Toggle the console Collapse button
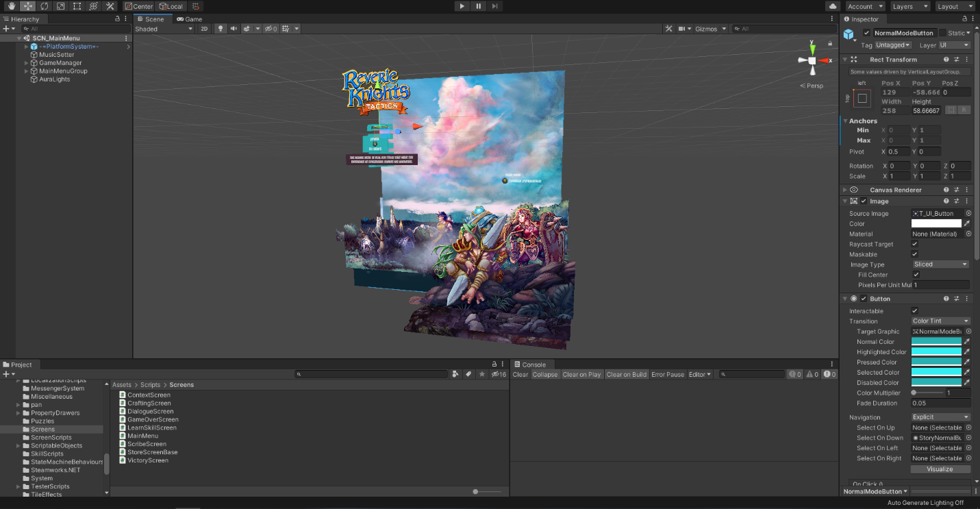Image resolution: width=980 pixels, height=509 pixels. pos(545,374)
